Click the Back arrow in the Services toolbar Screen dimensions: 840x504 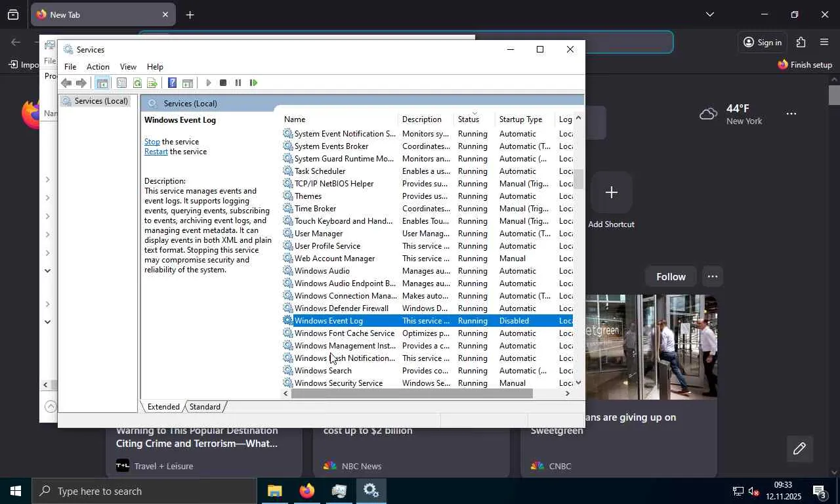point(66,83)
